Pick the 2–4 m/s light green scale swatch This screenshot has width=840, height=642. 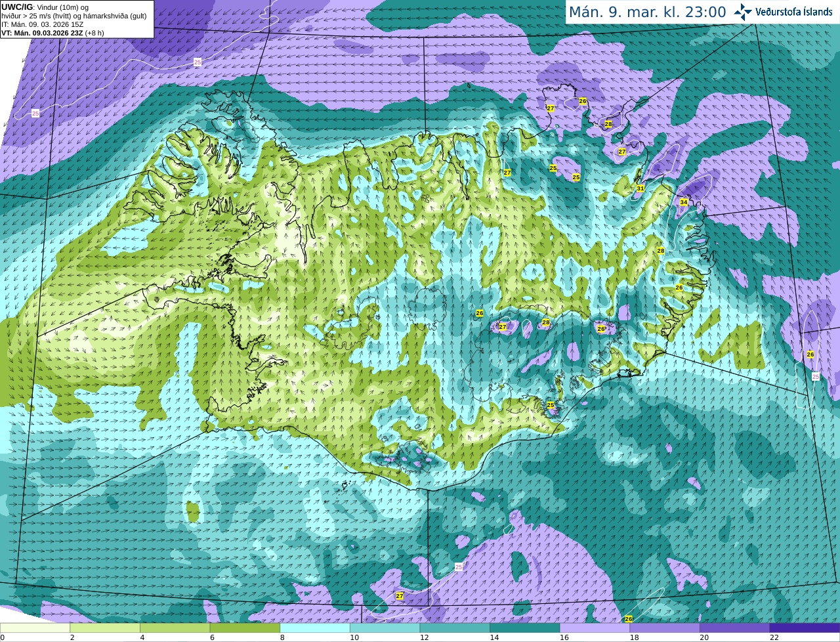point(105,628)
